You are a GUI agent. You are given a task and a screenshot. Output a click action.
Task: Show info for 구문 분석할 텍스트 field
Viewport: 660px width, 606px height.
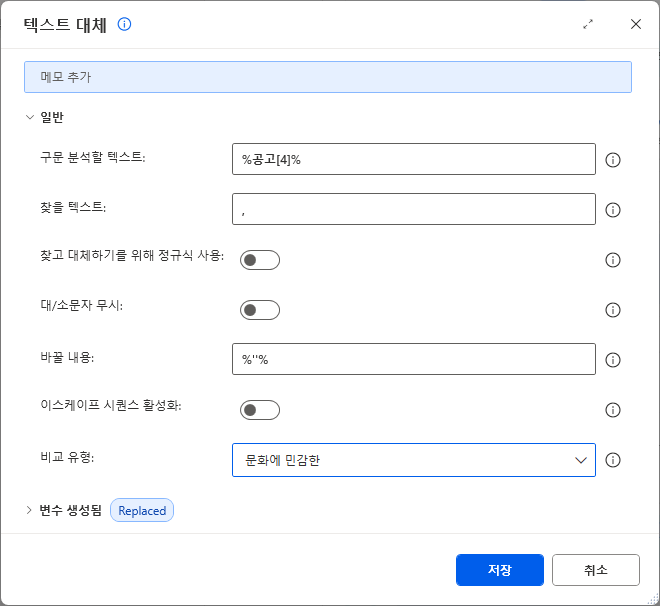click(612, 160)
